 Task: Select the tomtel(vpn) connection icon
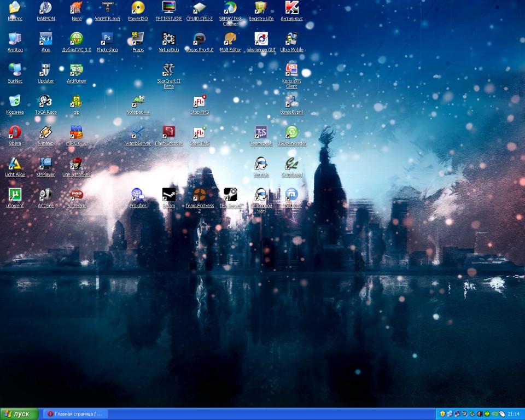pyautogui.click(x=291, y=101)
